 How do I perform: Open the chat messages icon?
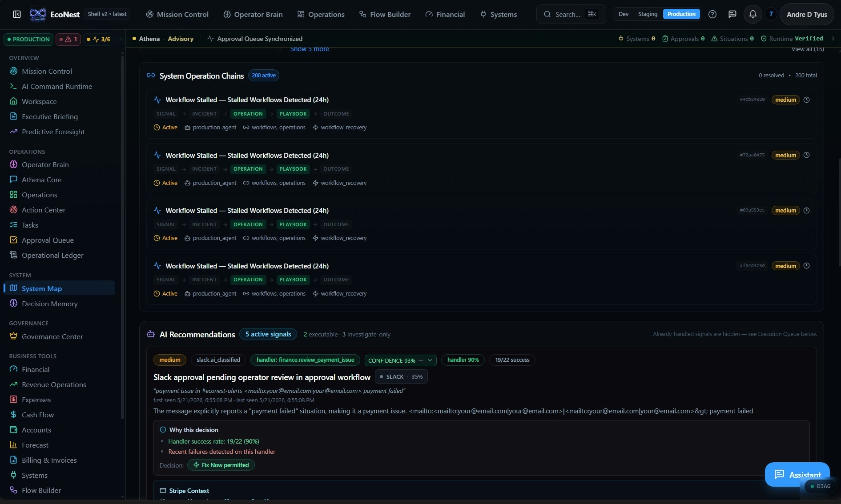(732, 14)
